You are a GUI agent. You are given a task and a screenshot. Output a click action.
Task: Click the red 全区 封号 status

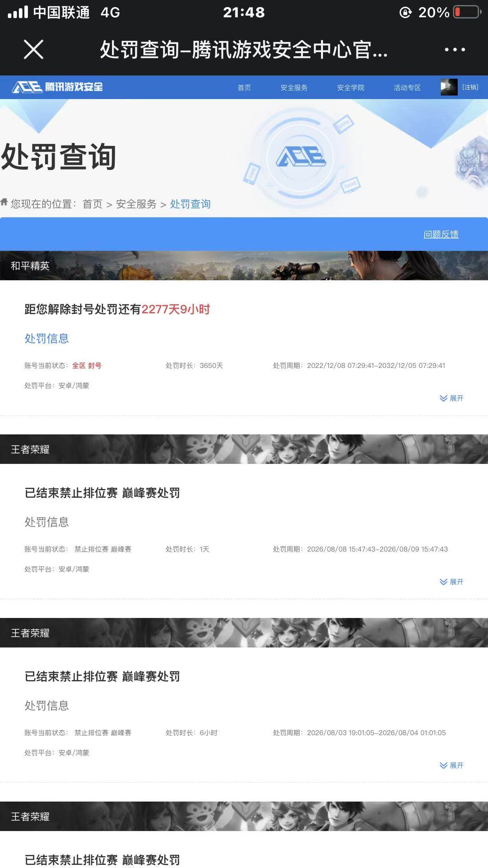tap(87, 366)
